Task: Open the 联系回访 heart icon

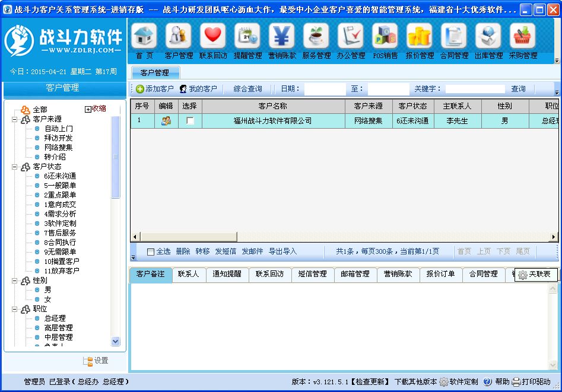Action: 213,36
